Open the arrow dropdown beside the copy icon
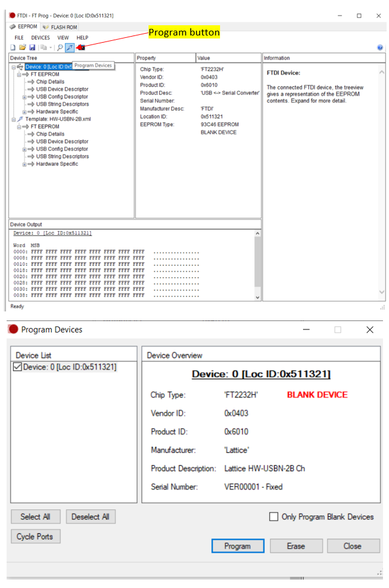389x588 pixels. [x=51, y=47]
